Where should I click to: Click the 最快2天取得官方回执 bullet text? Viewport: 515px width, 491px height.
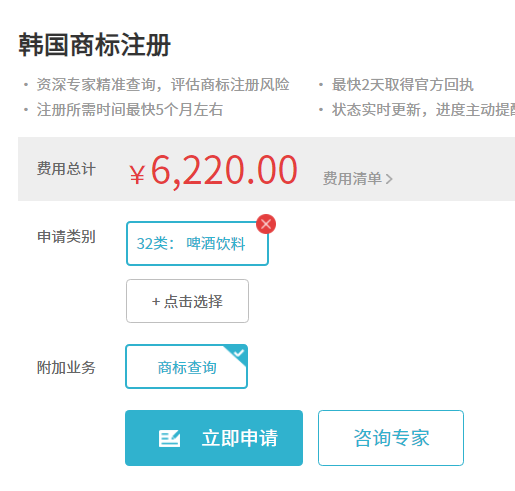click(403, 85)
